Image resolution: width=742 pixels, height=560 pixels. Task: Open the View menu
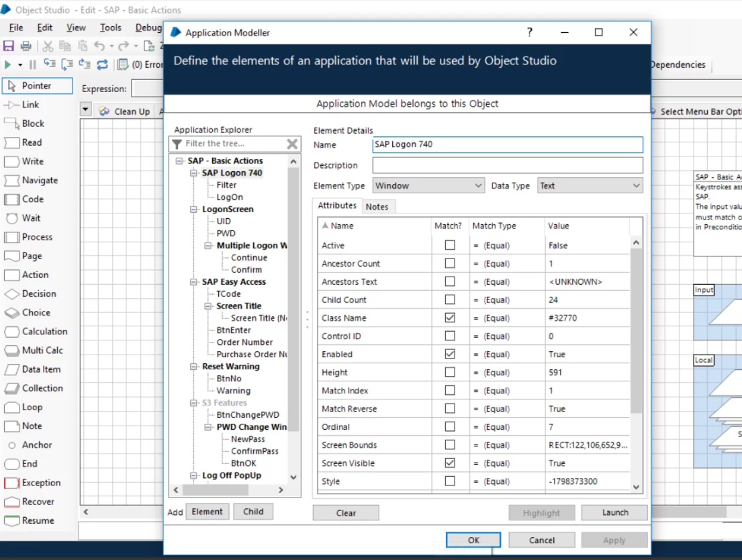(76, 28)
